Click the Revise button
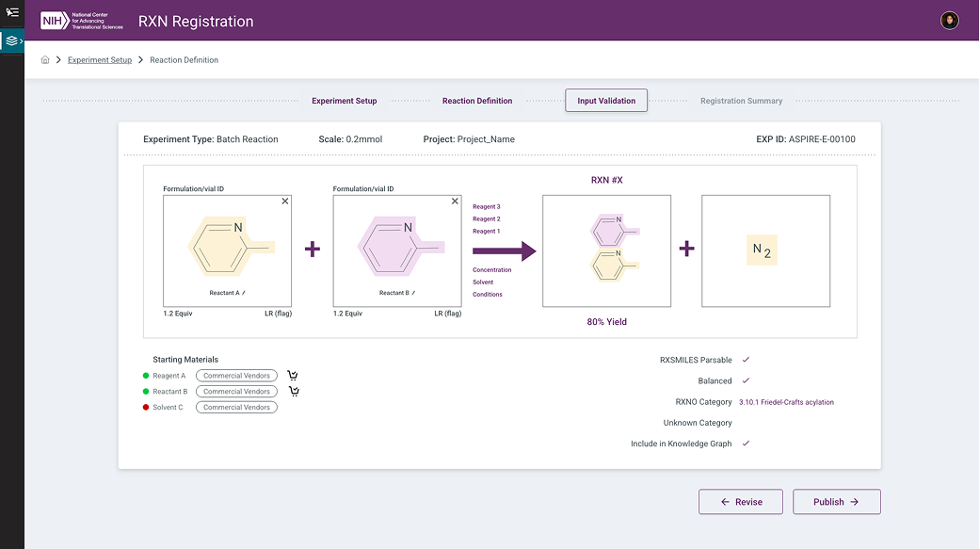 click(741, 502)
